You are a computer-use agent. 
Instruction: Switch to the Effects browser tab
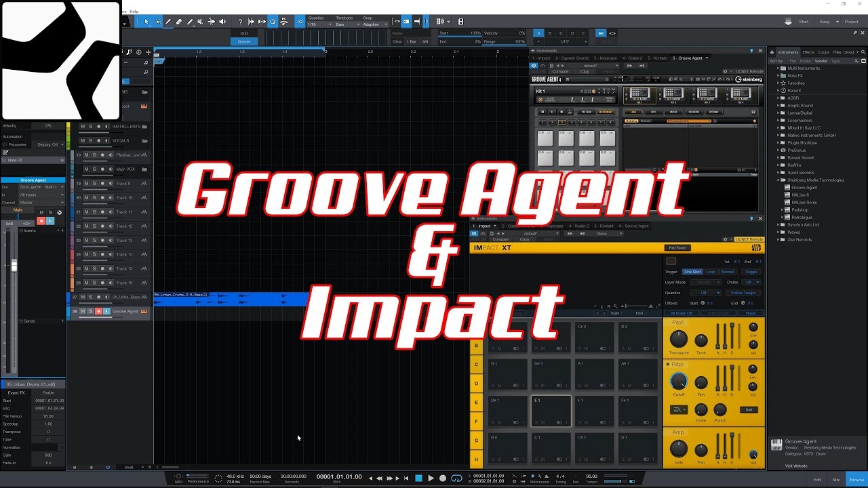808,52
